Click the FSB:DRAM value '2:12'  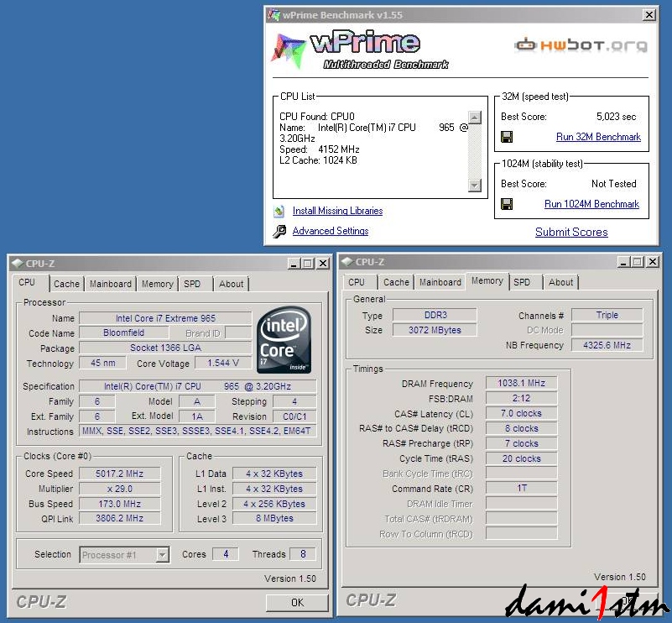(522, 398)
